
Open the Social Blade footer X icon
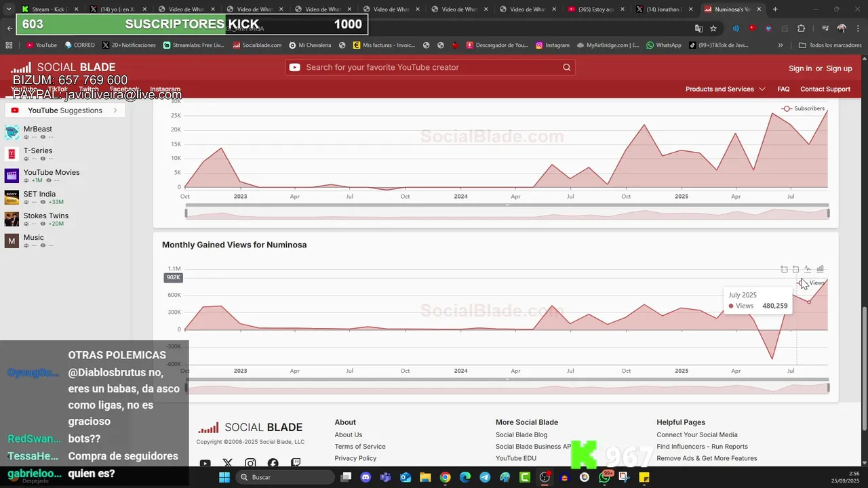[228, 464]
